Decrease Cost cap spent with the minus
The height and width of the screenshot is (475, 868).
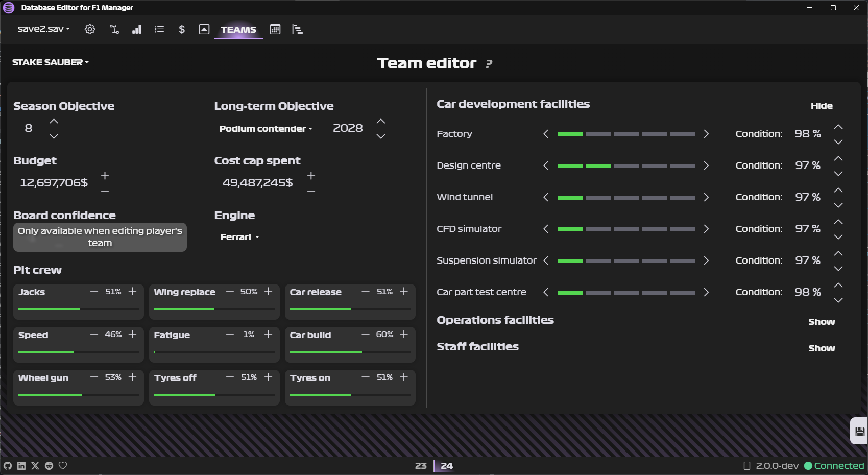click(x=311, y=191)
